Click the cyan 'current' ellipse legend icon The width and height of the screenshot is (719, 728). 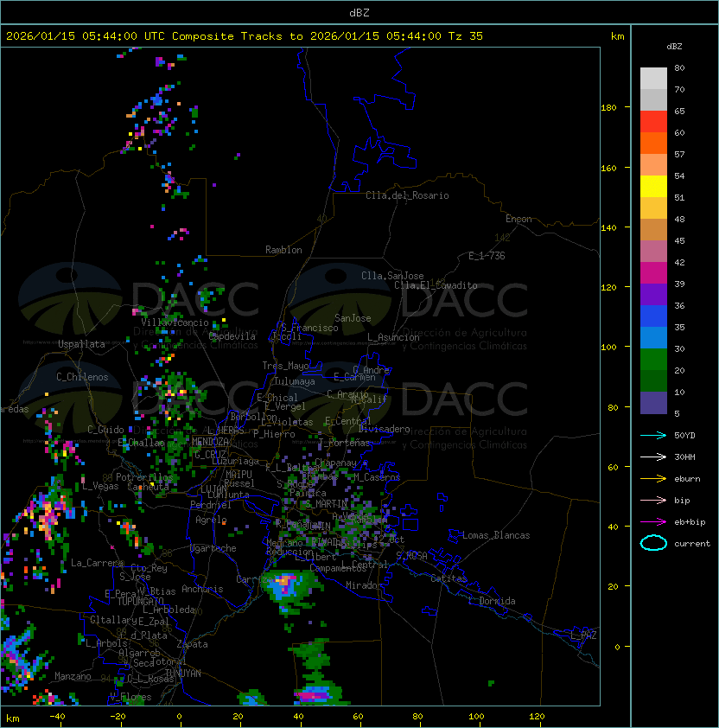pyautogui.click(x=653, y=543)
